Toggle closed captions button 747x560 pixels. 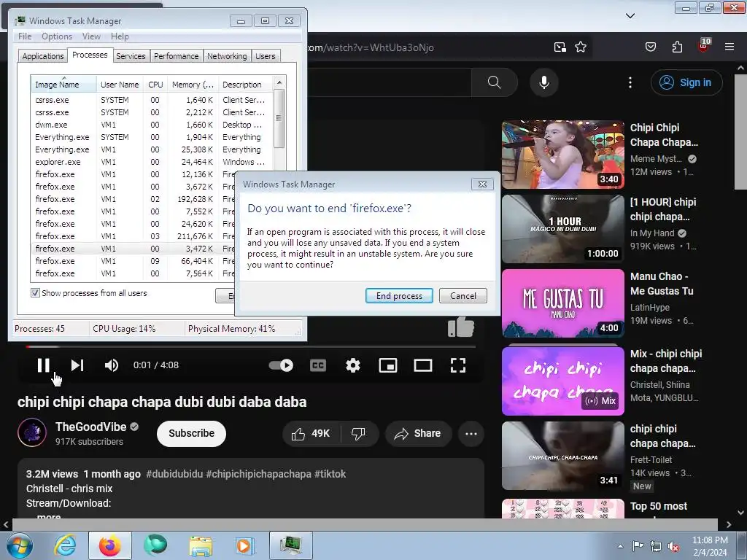click(318, 365)
